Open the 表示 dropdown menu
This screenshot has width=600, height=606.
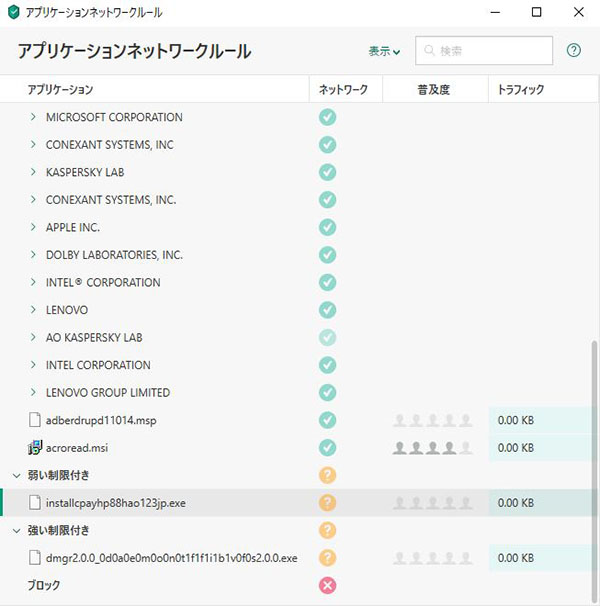click(x=384, y=51)
